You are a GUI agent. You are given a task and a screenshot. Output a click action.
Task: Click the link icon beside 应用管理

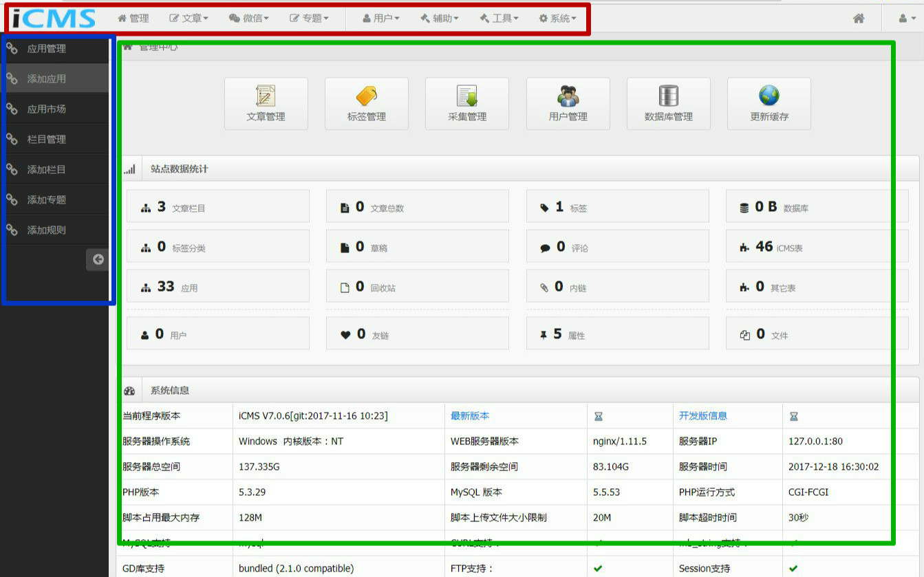(x=12, y=48)
